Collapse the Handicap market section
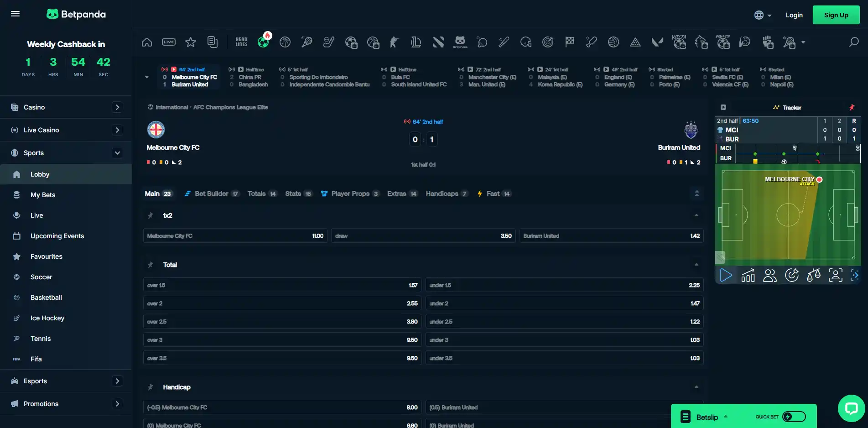This screenshot has height=428, width=868. 696,387
